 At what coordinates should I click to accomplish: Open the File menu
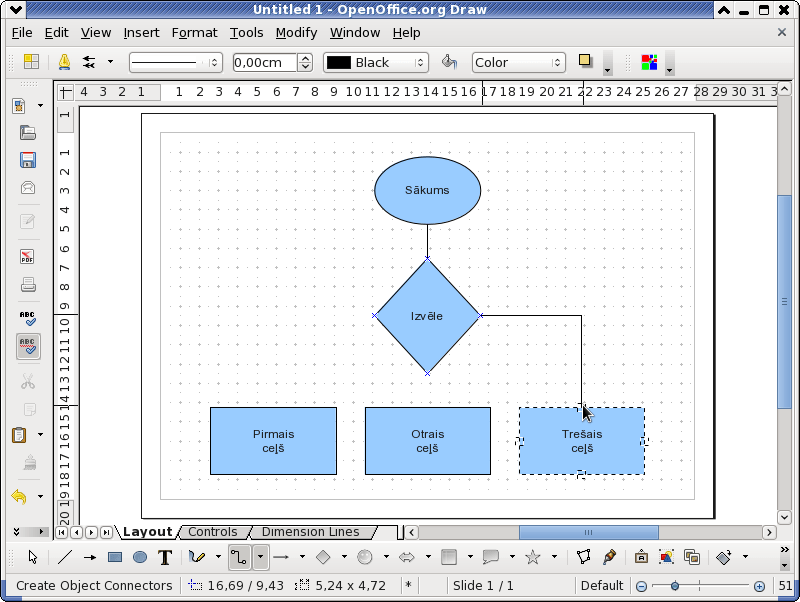[22, 33]
